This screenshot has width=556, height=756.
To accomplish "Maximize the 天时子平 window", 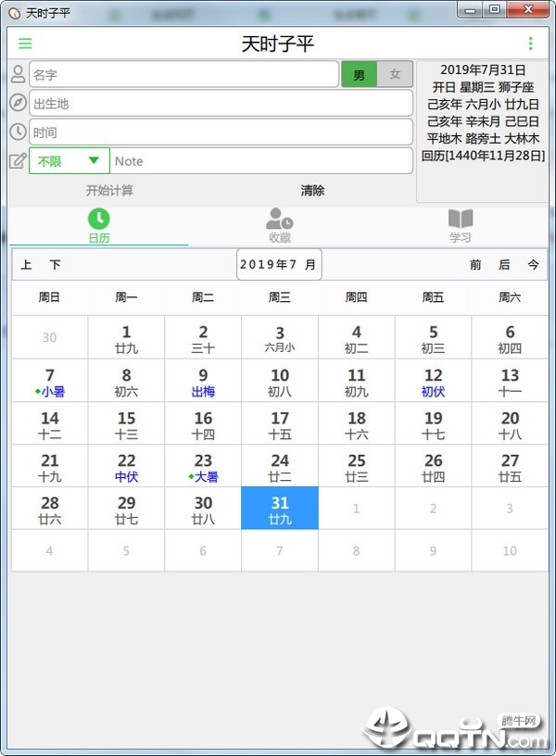I will pos(494,9).
